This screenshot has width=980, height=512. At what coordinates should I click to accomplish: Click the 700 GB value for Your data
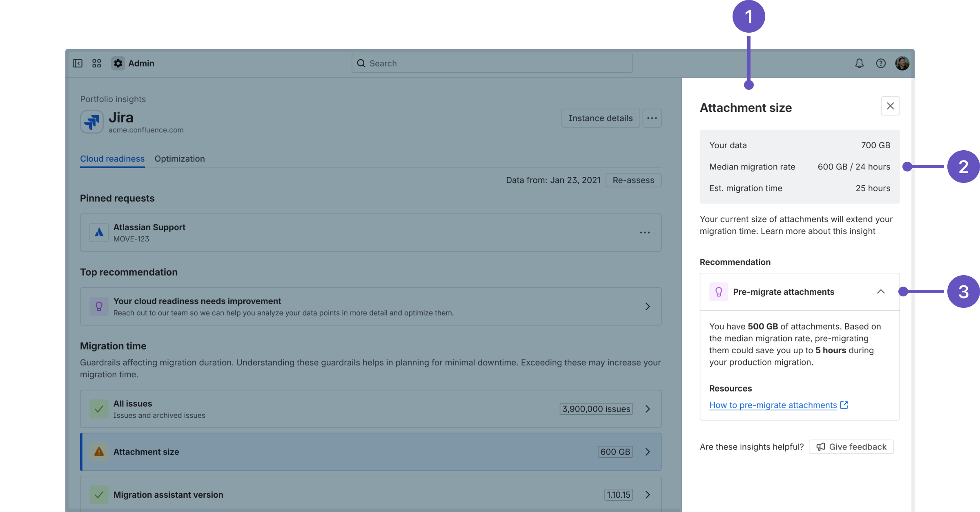(x=875, y=145)
